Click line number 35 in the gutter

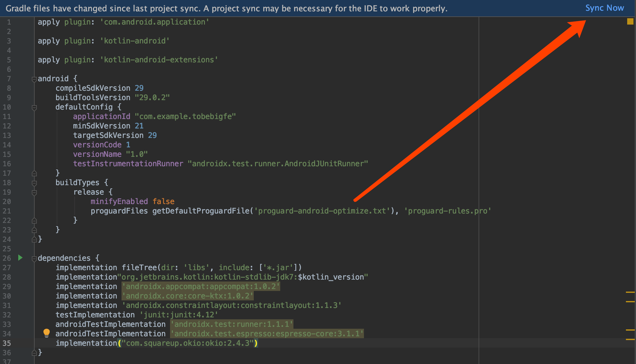[x=7, y=343]
